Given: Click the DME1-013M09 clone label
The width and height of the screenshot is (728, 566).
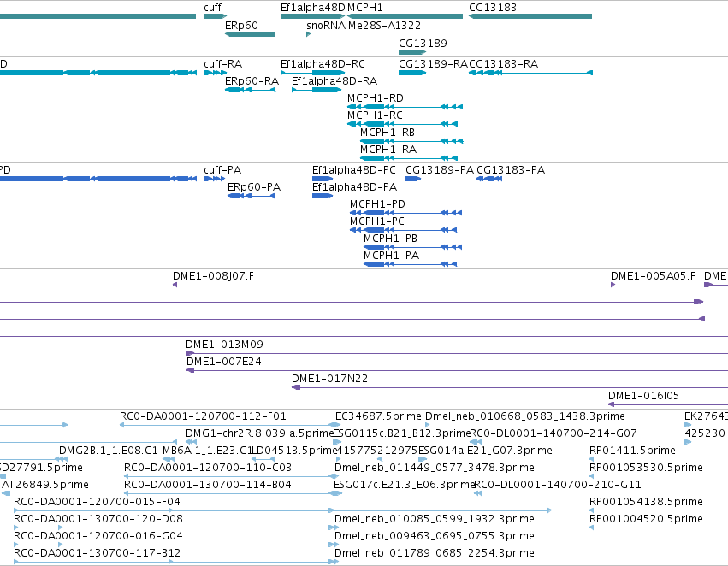Looking at the screenshot, I should tap(224, 345).
